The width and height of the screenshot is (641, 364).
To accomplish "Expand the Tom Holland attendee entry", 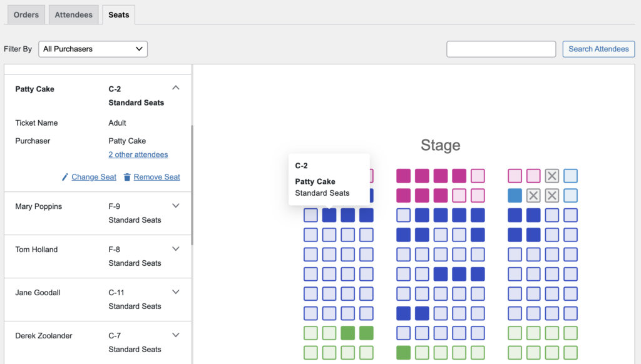I will coord(176,249).
